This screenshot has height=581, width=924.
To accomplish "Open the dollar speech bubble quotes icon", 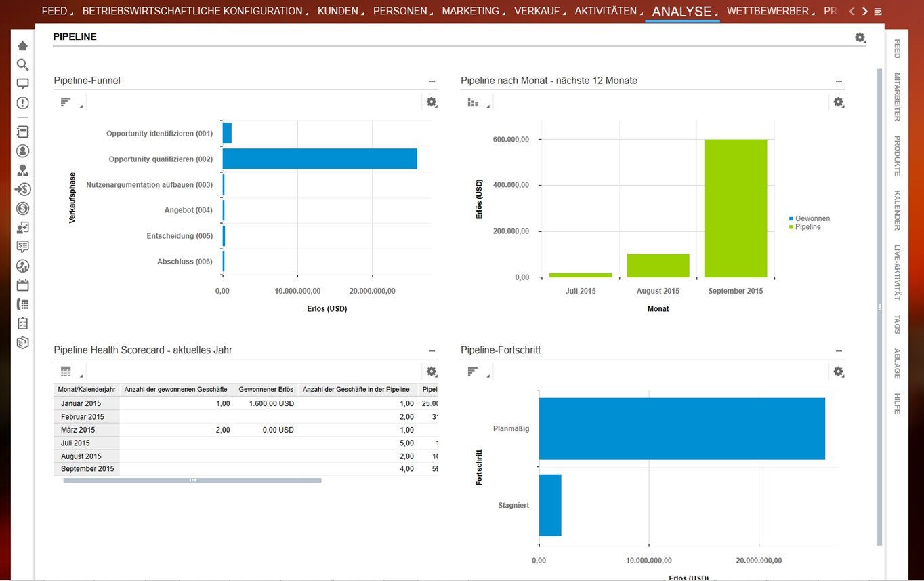I will (x=22, y=247).
